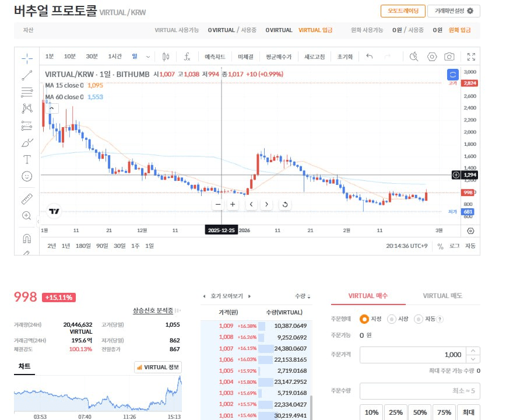This screenshot has width=506, height=420.
Task: Select the trend line drawing tool
Action: coord(27,75)
